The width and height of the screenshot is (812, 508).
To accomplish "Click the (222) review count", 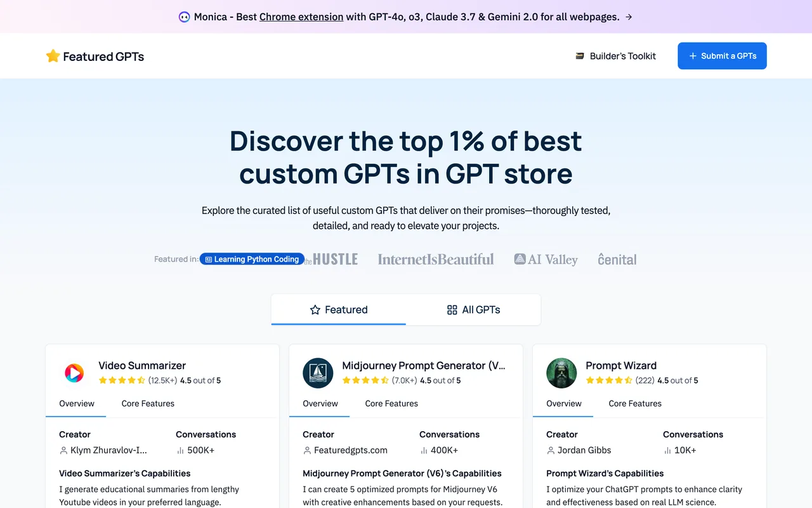I will coord(645,380).
